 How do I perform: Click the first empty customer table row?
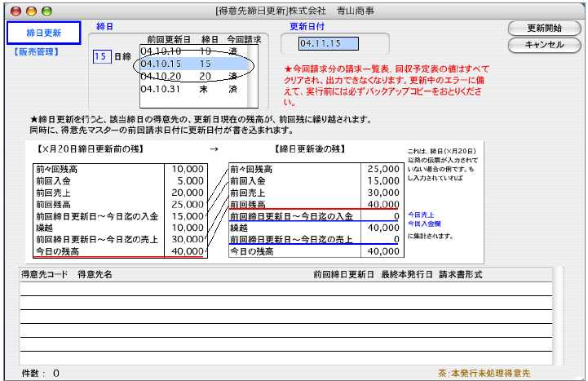coord(285,289)
